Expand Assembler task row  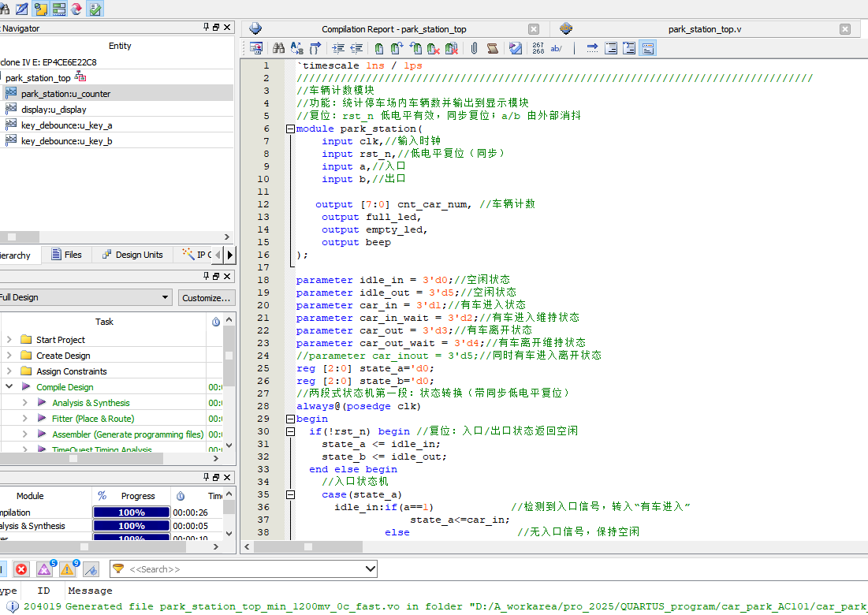(x=25, y=434)
